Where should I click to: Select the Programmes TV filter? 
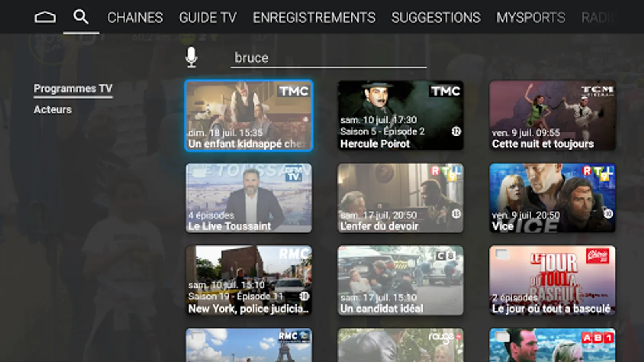pyautogui.click(x=73, y=88)
